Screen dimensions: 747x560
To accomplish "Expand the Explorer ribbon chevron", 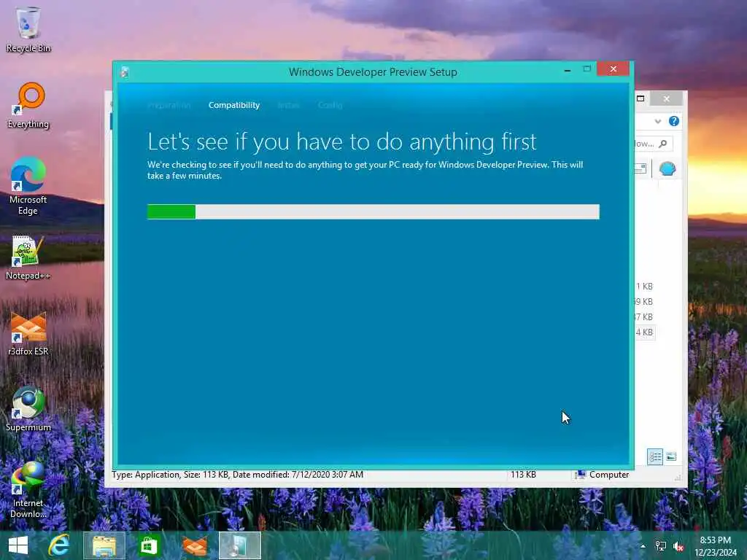I will pyautogui.click(x=658, y=122).
